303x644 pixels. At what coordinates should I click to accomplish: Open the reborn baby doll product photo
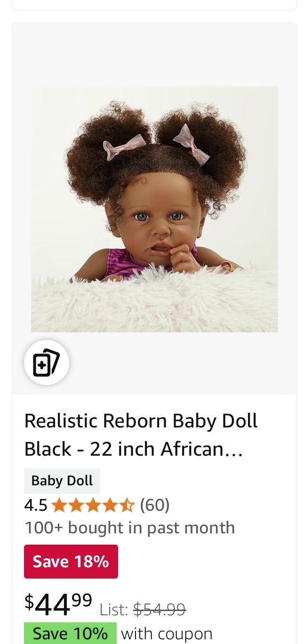click(154, 209)
